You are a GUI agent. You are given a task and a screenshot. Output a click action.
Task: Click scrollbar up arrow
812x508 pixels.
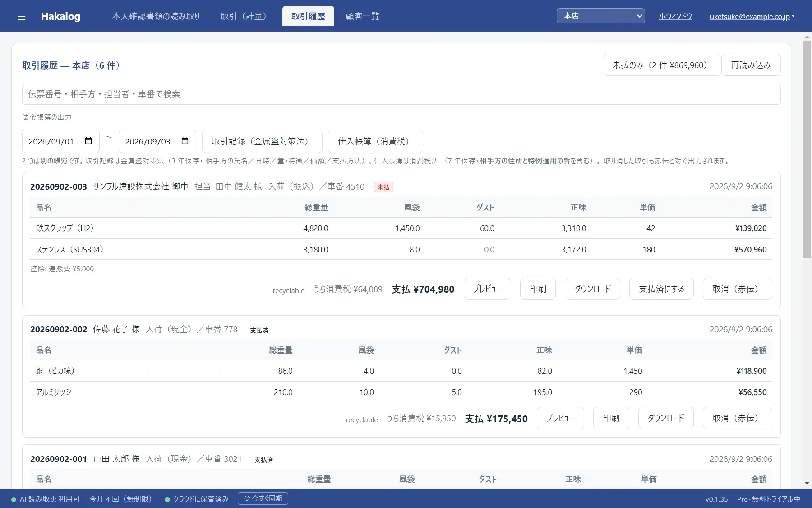click(x=807, y=37)
